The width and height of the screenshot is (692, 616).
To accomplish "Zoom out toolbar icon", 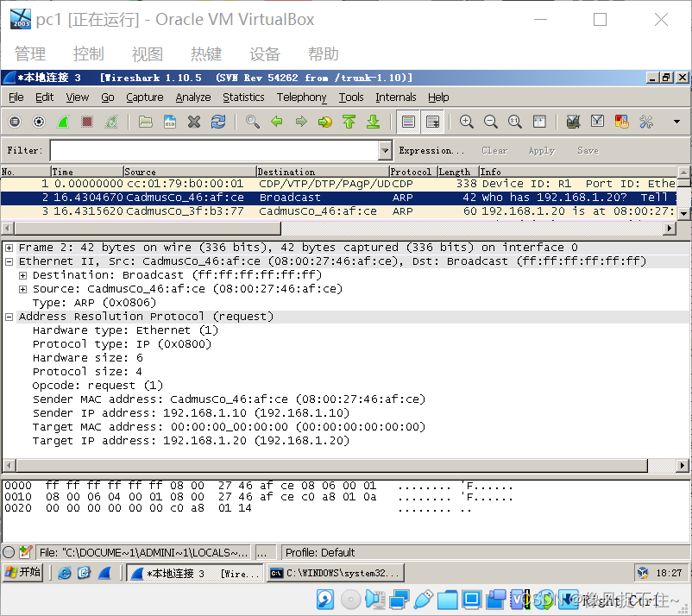I will [491, 122].
